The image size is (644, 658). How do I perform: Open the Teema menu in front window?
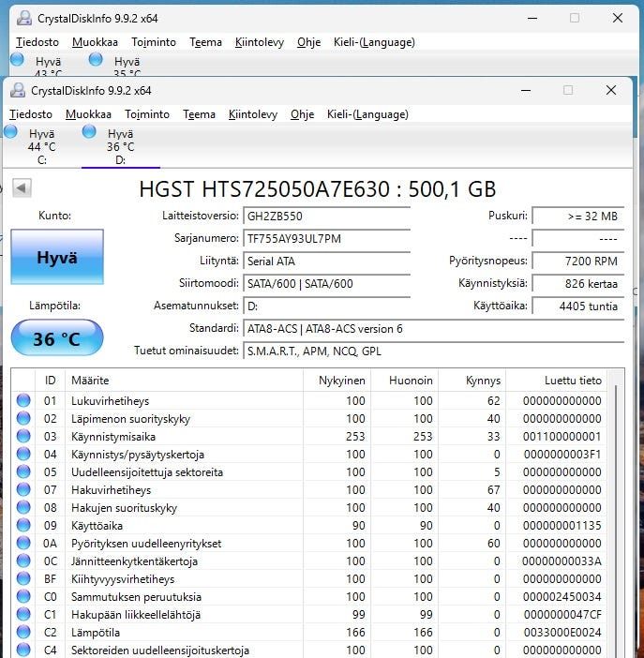coord(199,114)
